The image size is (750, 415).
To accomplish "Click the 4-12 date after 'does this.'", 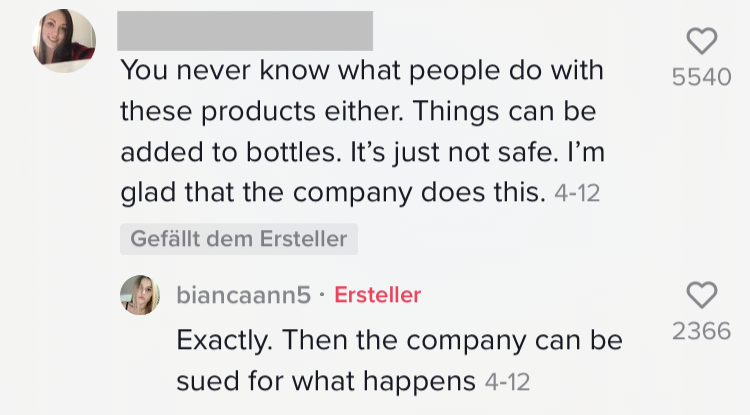I will (x=576, y=193).
